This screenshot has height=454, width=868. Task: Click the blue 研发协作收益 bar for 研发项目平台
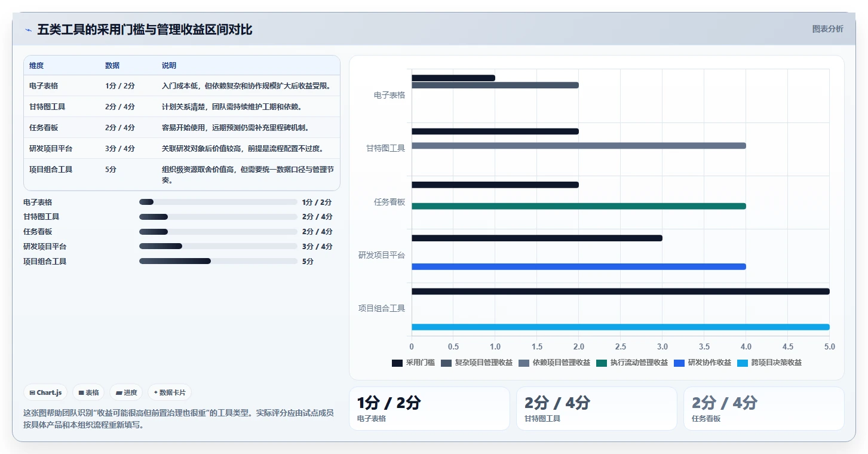579,266
